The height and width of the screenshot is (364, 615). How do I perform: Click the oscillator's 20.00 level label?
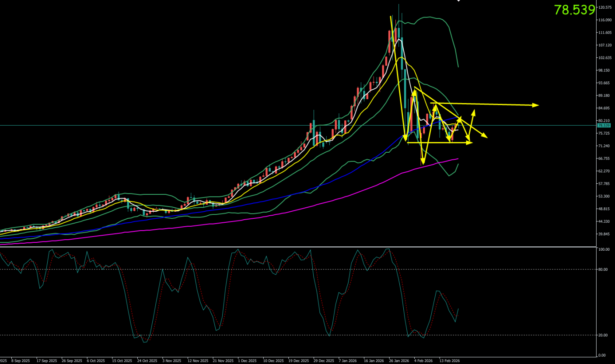click(603, 335)
